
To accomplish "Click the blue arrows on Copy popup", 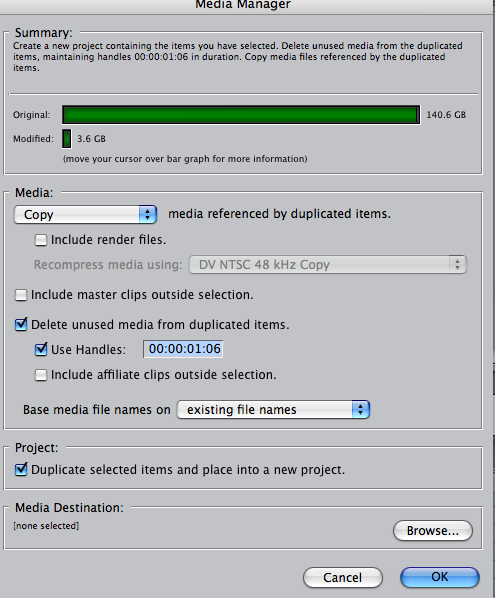I will click(x=148, y=214).
